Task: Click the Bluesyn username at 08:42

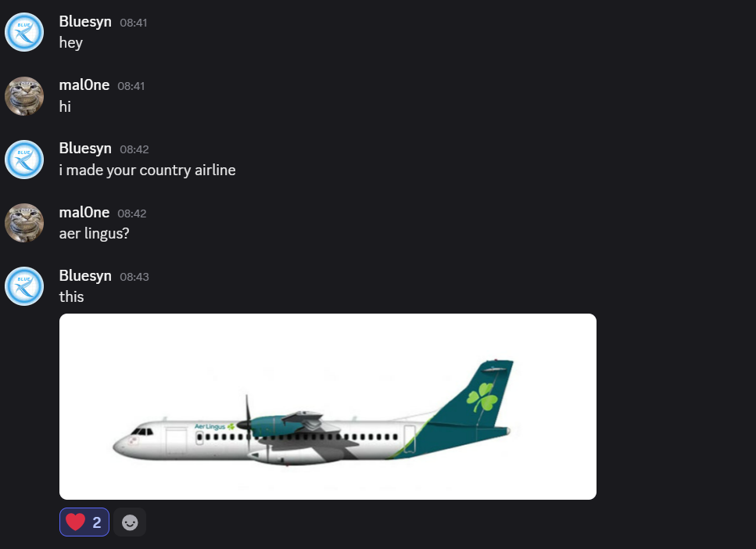Action: point(85,149)
